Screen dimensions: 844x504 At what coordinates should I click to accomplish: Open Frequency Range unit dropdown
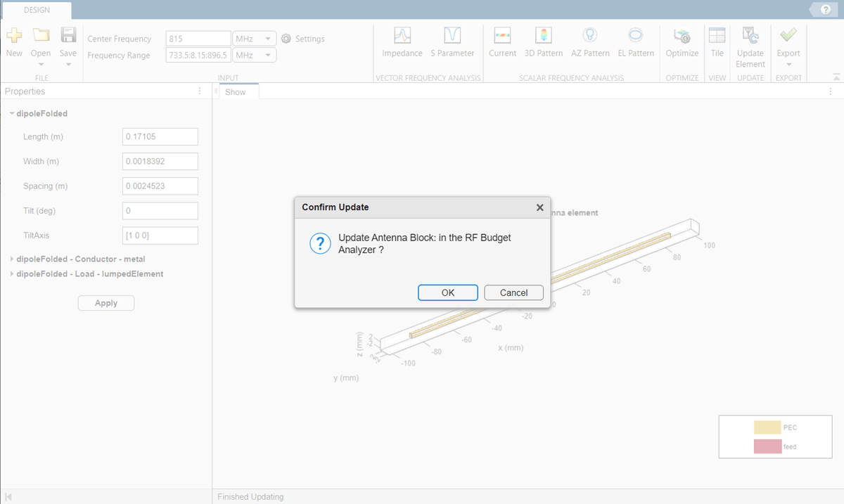click(x=255, y=55)
